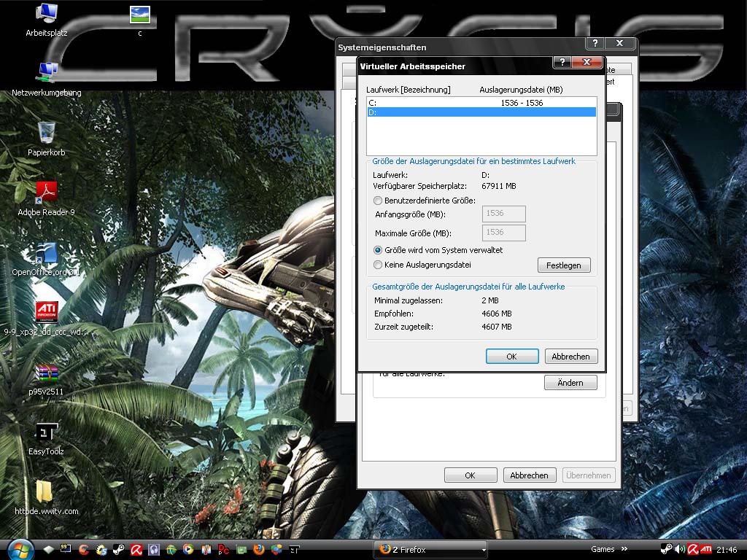The width and height of the screenshot is (747, 560).
Task: Open the Arbeitsplatz desktop icon
Action: [x=47, y=20]
